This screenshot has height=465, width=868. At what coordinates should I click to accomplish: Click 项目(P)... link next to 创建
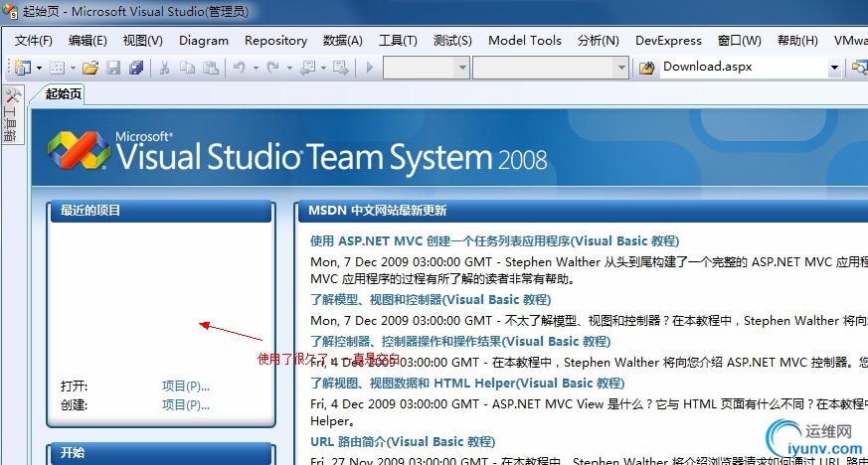point(186,404)
